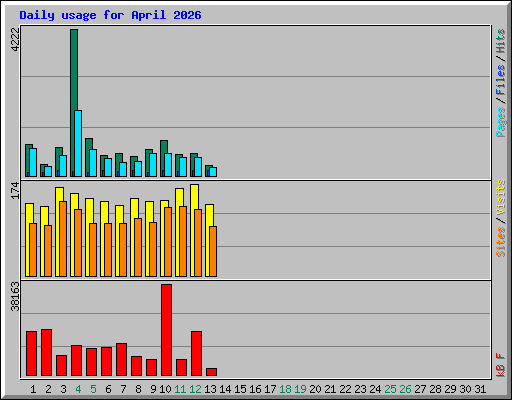
Task: Click the "Hits" legend label
Action: [x=501, y=41]
